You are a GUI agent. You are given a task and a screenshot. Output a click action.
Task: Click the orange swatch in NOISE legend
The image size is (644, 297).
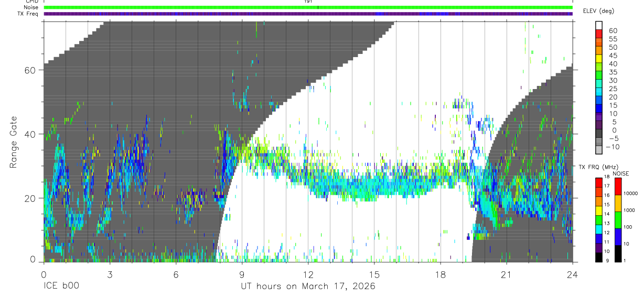[618, 203]
